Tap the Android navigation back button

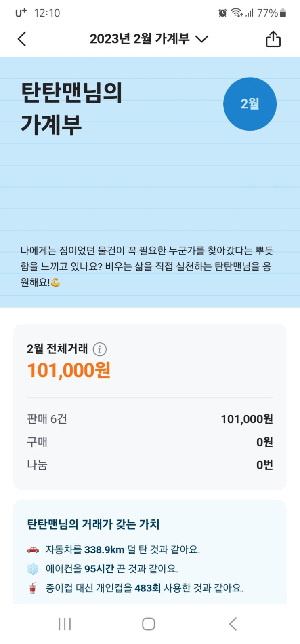pos(233,624)
